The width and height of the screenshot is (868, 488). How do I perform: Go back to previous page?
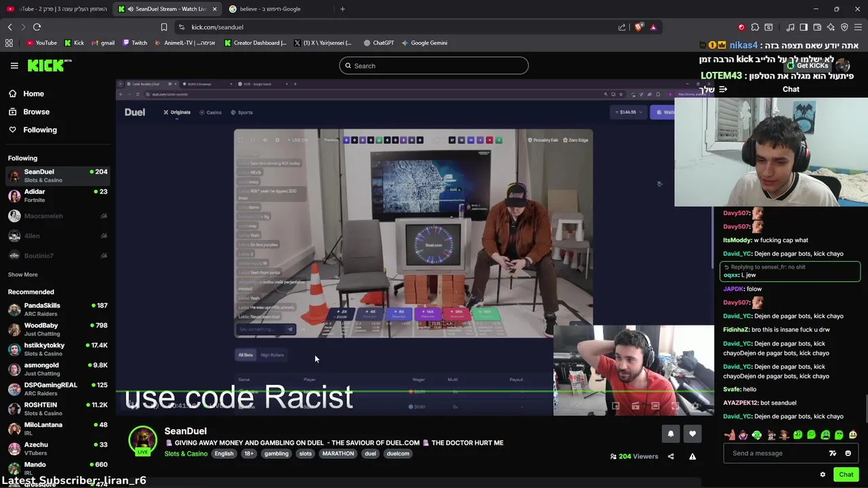9,27
